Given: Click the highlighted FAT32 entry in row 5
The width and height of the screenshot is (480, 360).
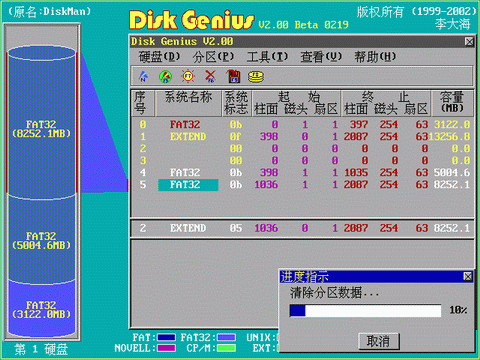Looking at the screenshot, I should tap(188, 185).
